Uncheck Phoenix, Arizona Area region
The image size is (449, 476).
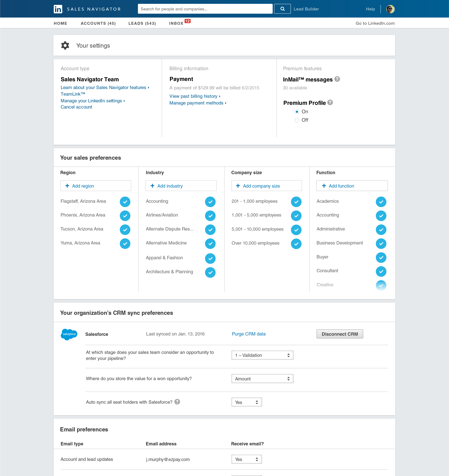[x=125, y=216]
